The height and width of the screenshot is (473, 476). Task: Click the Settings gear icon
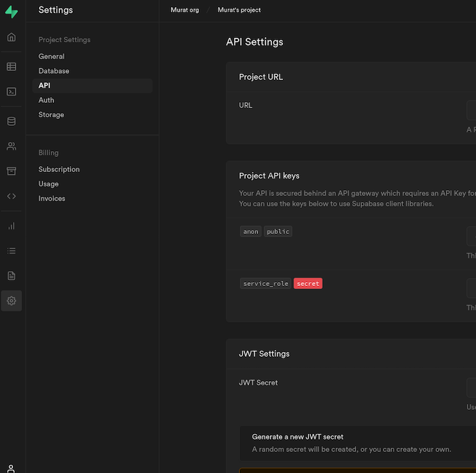(x=11, y=300)
